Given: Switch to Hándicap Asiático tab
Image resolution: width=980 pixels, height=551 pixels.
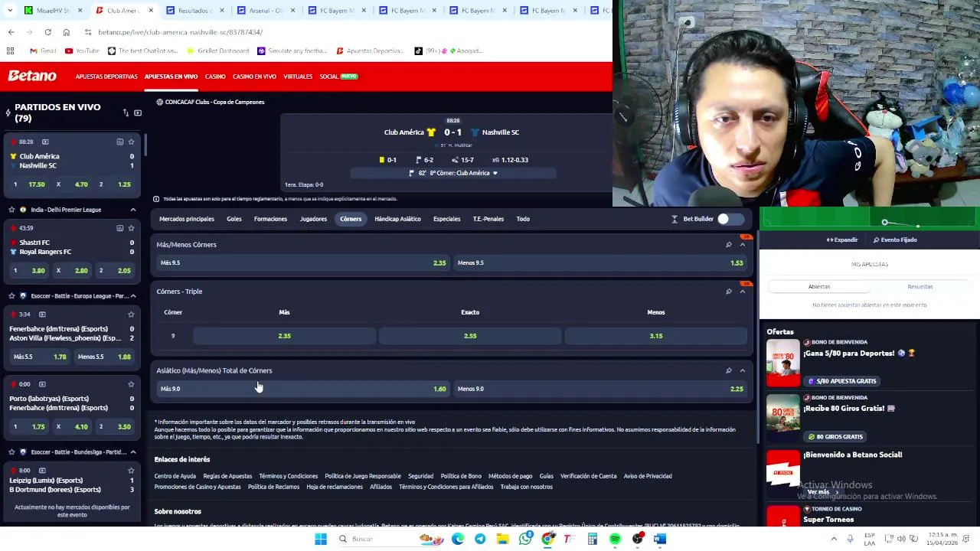Looking at the screenshot, I should click(397, 219).
